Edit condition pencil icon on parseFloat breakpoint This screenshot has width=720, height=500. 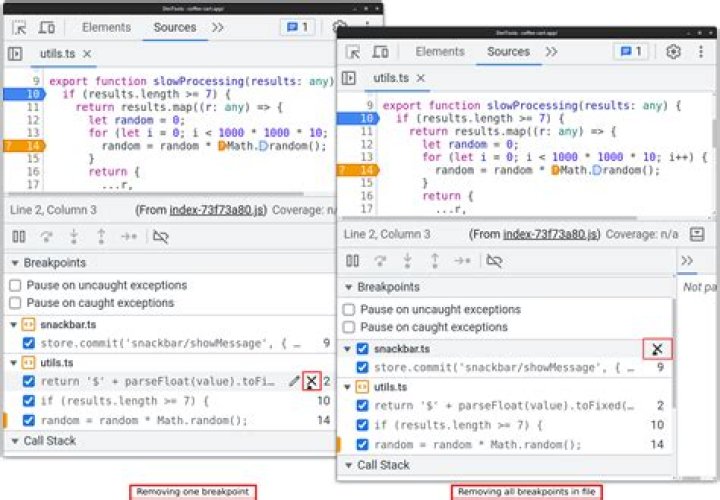294,381
